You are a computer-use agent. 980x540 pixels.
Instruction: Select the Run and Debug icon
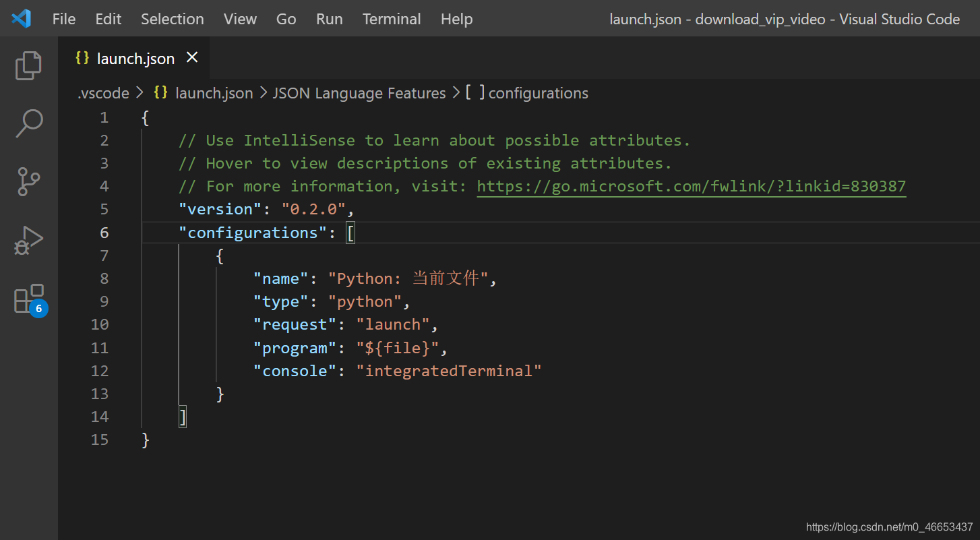(28, 239)
